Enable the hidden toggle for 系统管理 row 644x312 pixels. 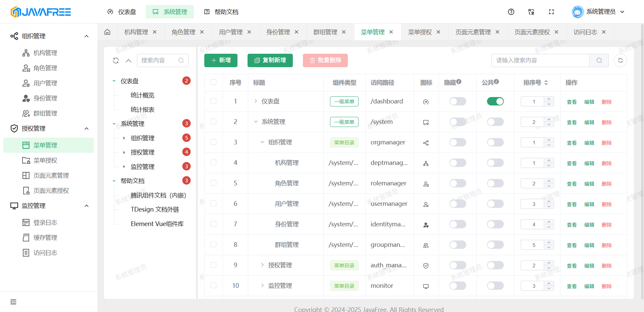click(458, 122)
